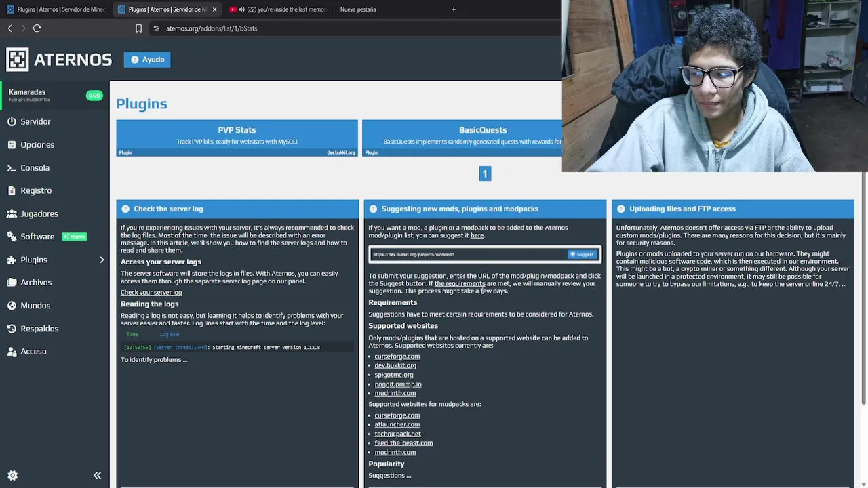This screenshot has height=488, width=868.
Task: Click the site info icon beside URL
Action: 156,28
